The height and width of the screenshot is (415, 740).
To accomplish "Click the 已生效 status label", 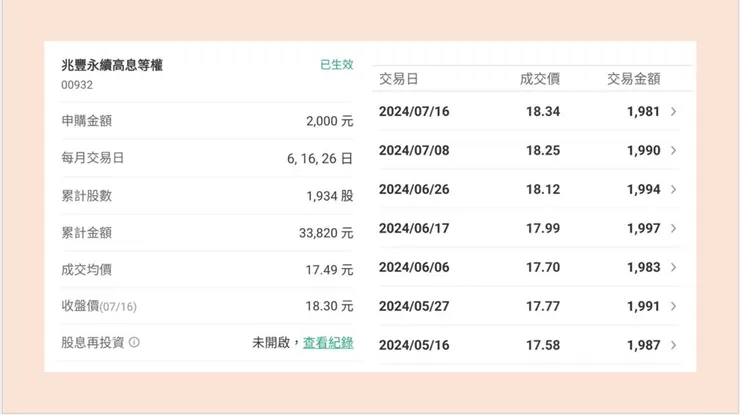I will pos(336,65).
